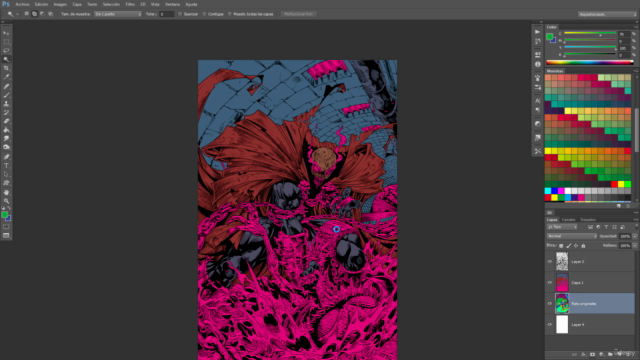640x360 pixels.
Task: Toggle Muestr. todas las capas checkbox
Action: tap(230, 14)
